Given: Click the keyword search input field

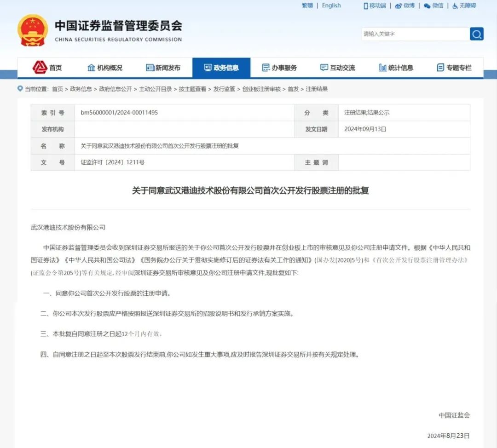Looking at the screenshot, I should 415,34.
